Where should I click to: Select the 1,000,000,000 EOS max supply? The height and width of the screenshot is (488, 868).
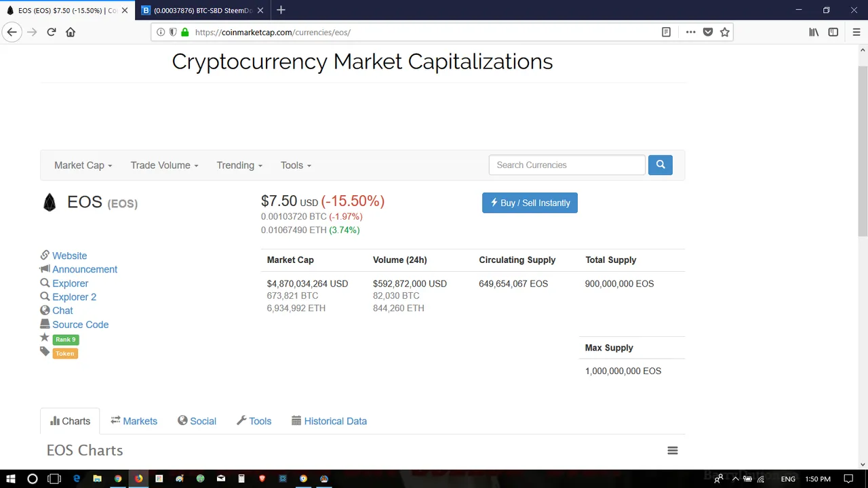tap(623, 371)
